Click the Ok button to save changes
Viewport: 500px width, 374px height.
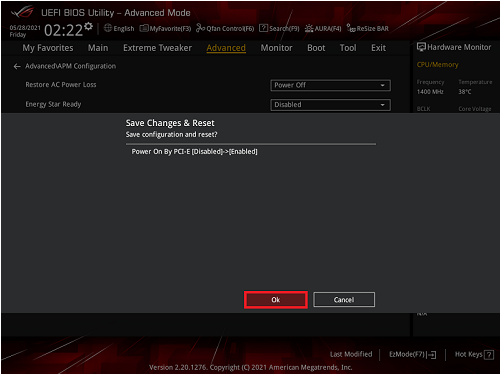pos(276,300)
